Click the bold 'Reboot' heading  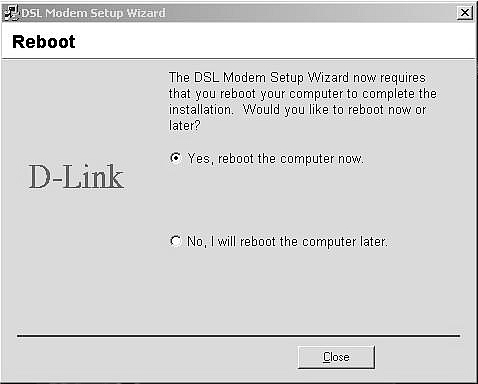click(x=44, y=42)
